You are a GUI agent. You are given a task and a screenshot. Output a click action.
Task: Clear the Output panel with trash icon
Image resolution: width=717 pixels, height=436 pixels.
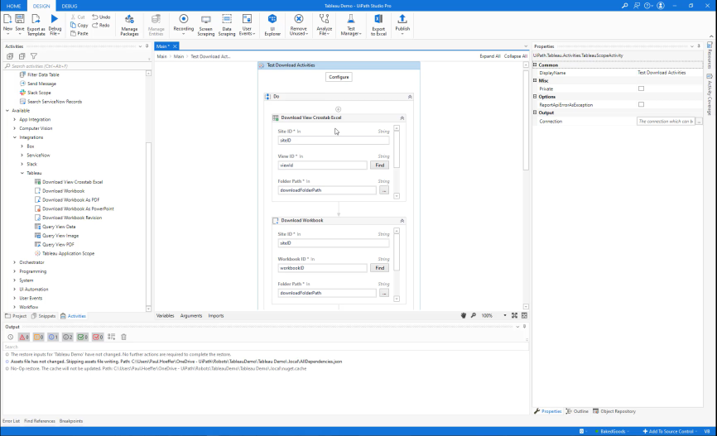[123, 337]
